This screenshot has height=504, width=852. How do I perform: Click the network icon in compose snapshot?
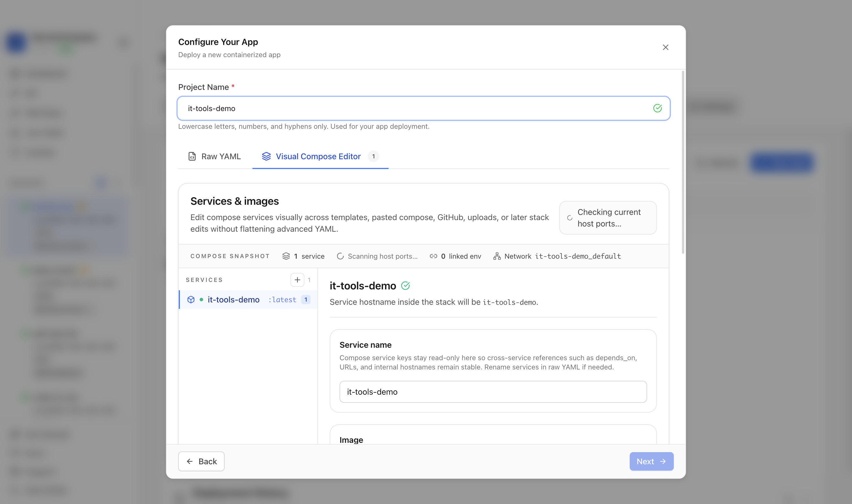coord(497,256)
